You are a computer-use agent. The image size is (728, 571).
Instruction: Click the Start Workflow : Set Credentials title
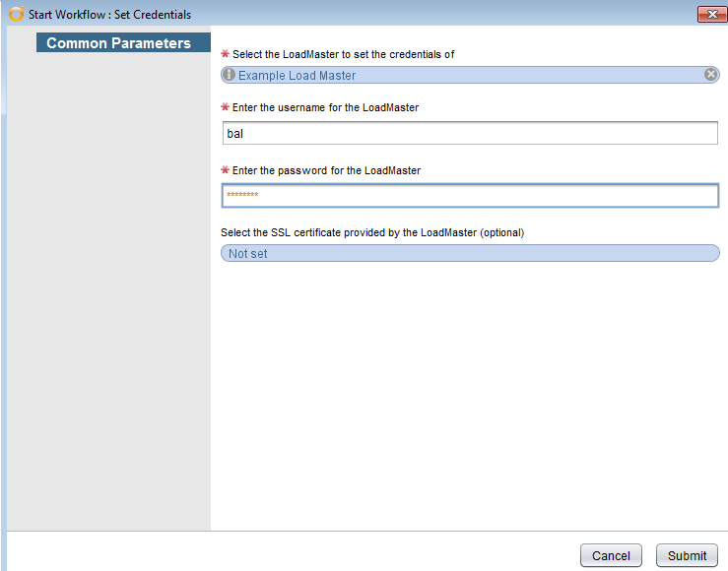109,15
